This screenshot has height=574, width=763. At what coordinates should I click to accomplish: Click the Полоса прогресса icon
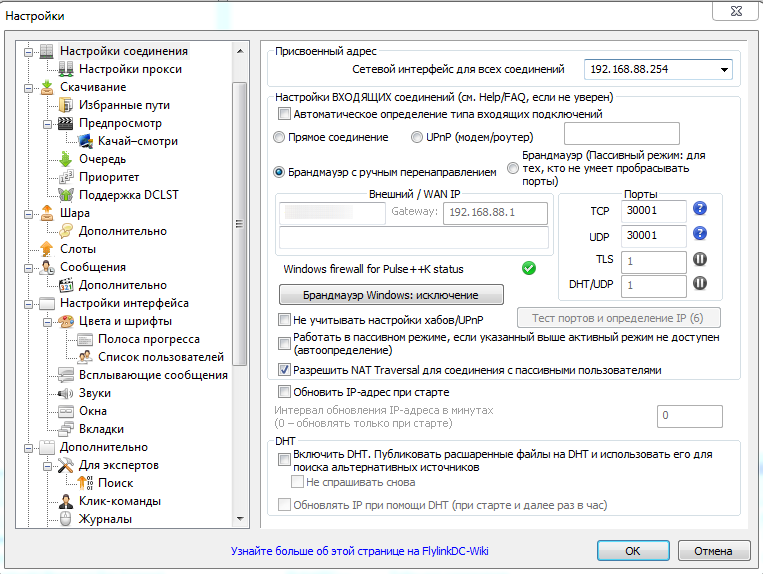(85, 339)
